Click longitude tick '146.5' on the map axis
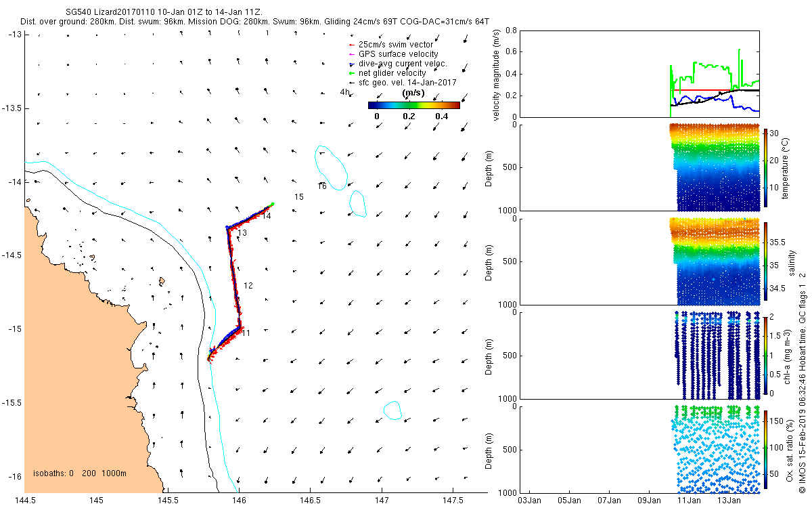This screenshot has height=508, width=812. [x=310, y=500]
